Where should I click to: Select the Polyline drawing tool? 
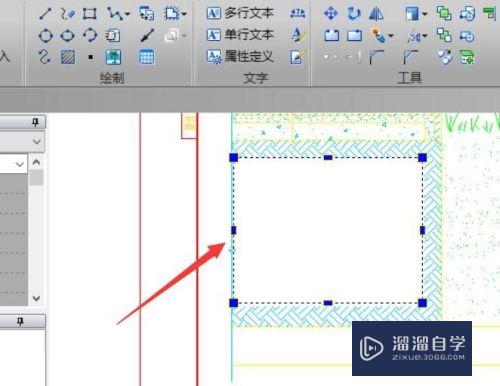click(x=115, y=14)
